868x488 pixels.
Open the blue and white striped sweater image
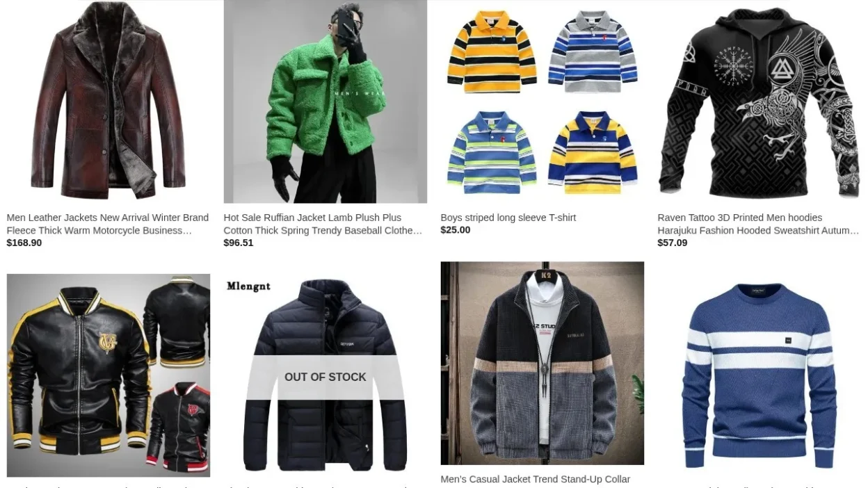759,375
